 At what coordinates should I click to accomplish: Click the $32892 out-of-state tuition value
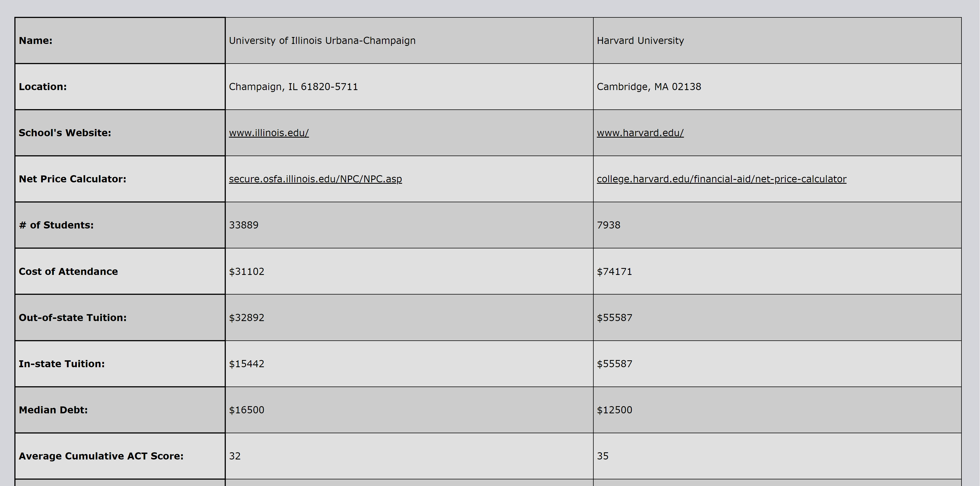[x=246, y=317]
